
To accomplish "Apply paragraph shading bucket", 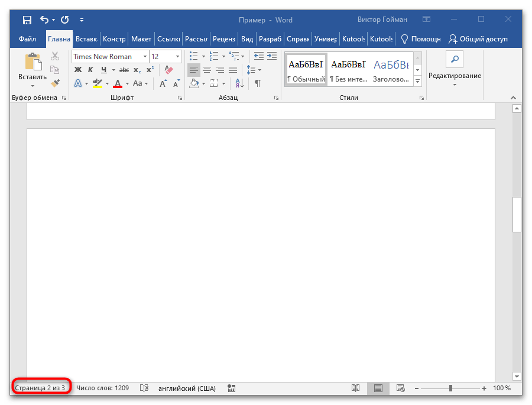I will coord(194,83).
